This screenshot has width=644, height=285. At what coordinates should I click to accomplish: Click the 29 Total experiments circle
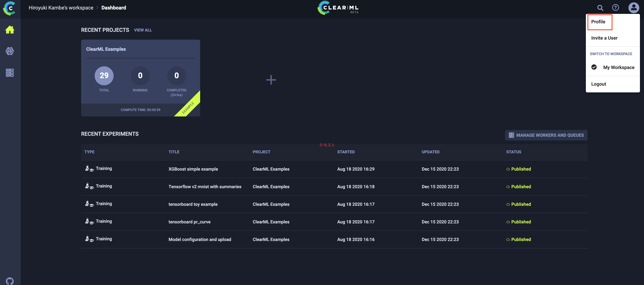pyautogui.click(x=104, y=76)
